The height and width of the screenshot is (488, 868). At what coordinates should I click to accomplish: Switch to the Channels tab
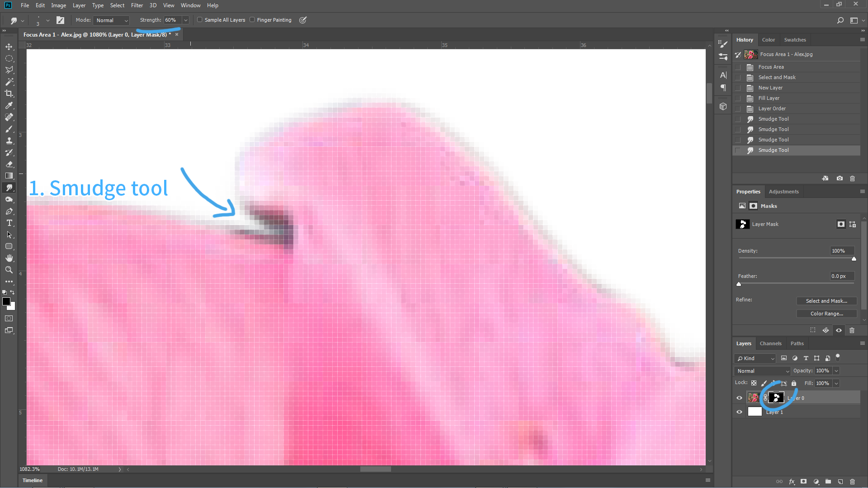pyautogui.click(x=770, y=343)
